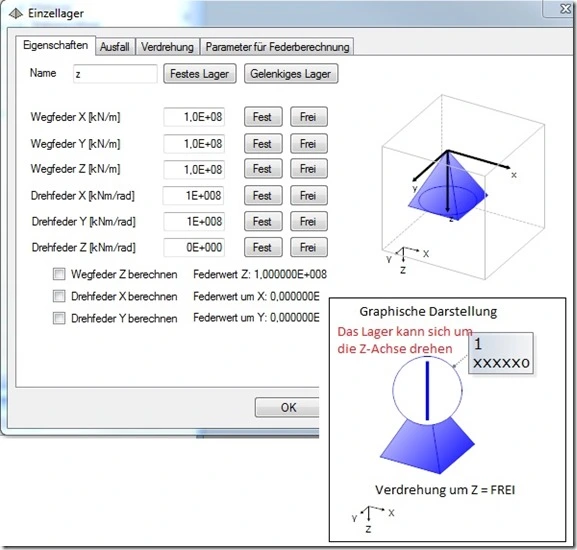Set Wegfeder Y to Frei

pyautogui.click(x=308, y=143)
